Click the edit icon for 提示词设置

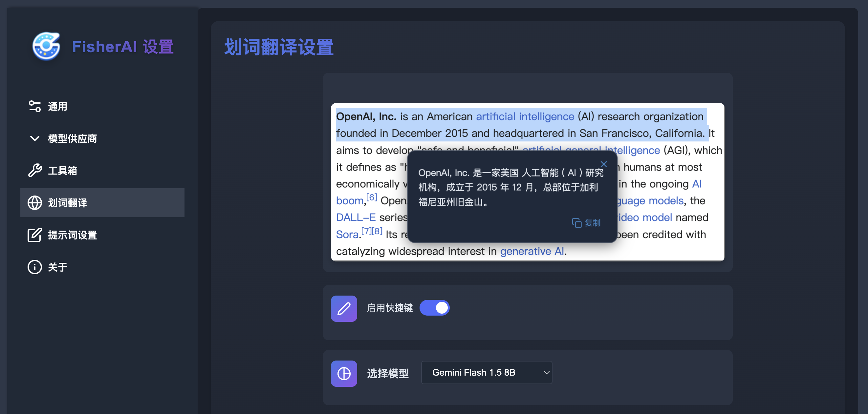(35, 235)
